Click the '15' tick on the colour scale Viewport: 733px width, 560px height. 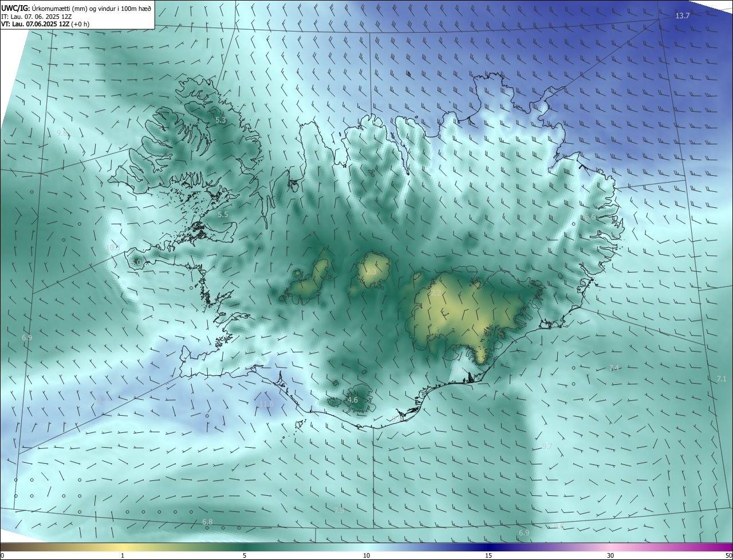488,555
